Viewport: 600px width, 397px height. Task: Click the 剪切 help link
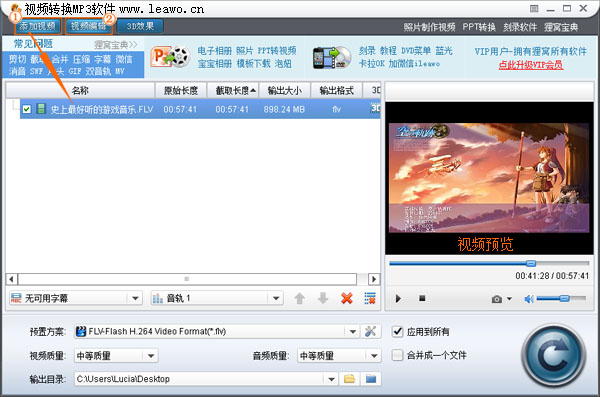[17, 59]
